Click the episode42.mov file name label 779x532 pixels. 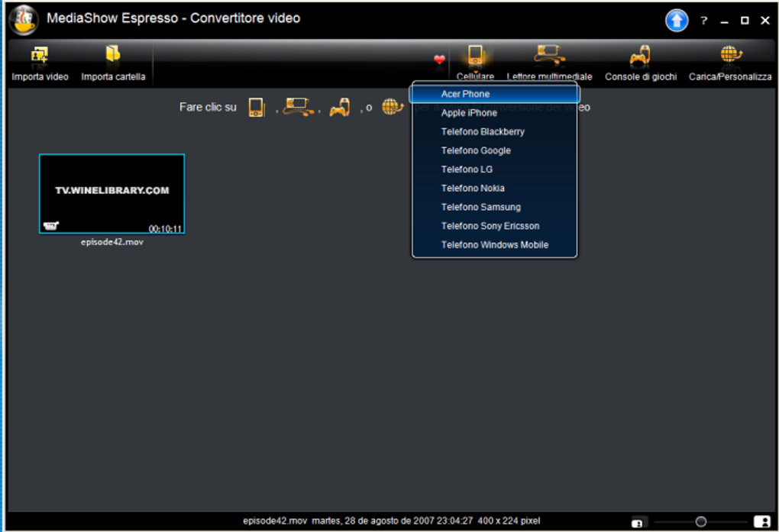pyautogui.click(x=112, y=243)
